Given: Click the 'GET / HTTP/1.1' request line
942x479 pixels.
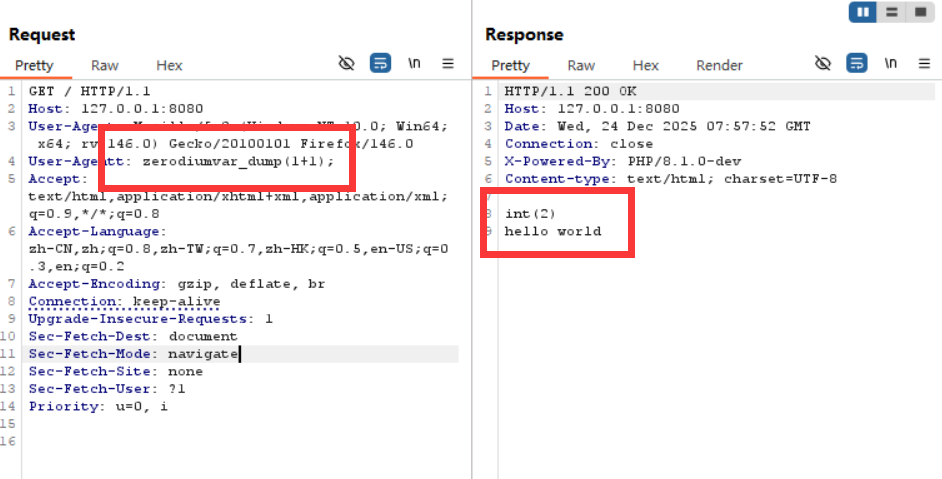Looking at the screenshot, I should coord(90,92).
